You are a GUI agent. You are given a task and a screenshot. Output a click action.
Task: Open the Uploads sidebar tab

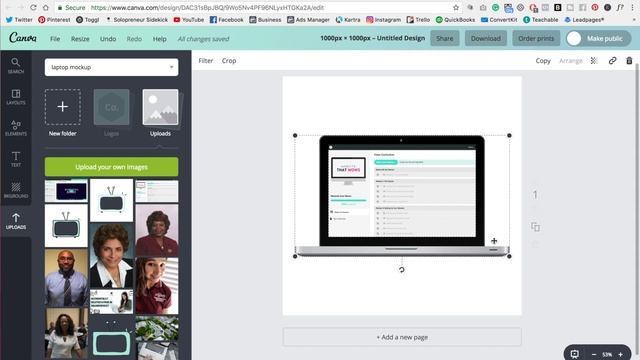coord(16,221)
